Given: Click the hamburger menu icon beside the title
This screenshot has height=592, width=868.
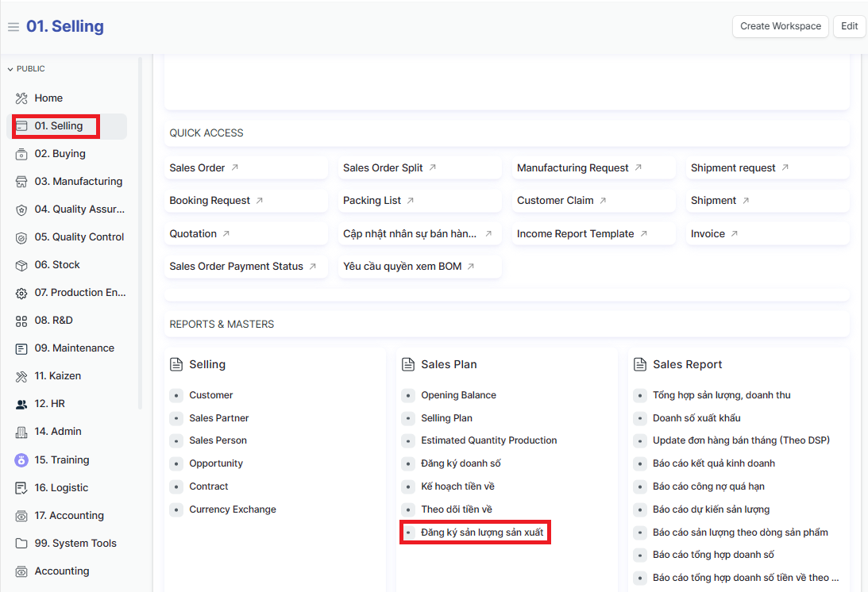Looking at the screenshot, I should click(13, 27).
